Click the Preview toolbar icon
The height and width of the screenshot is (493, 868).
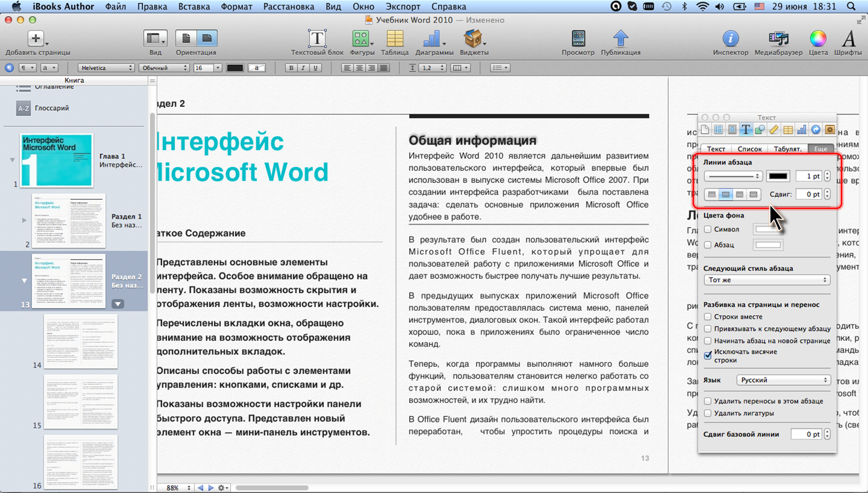[578, 39]
